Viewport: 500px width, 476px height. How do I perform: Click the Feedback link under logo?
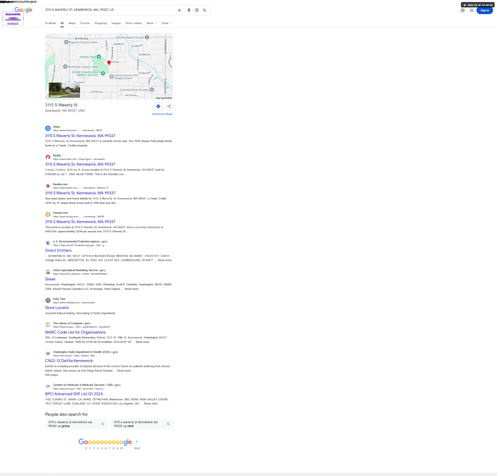(13, 24)
